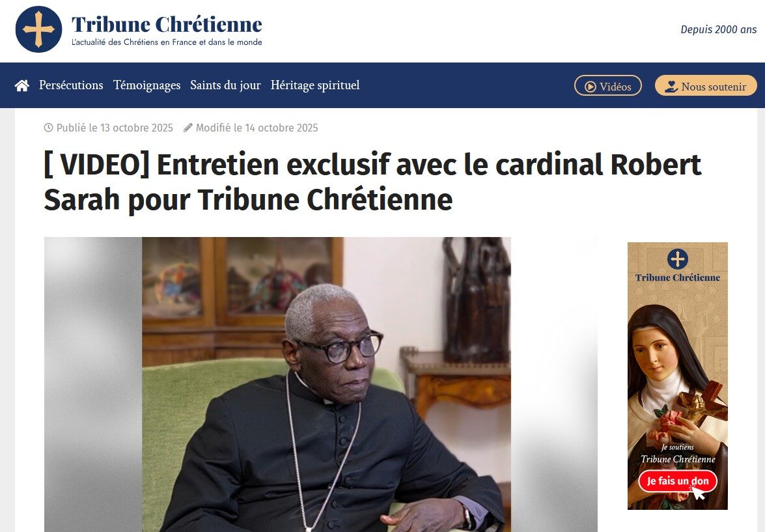
Task: Click the site tagline under the title
Action: [167, 42]
